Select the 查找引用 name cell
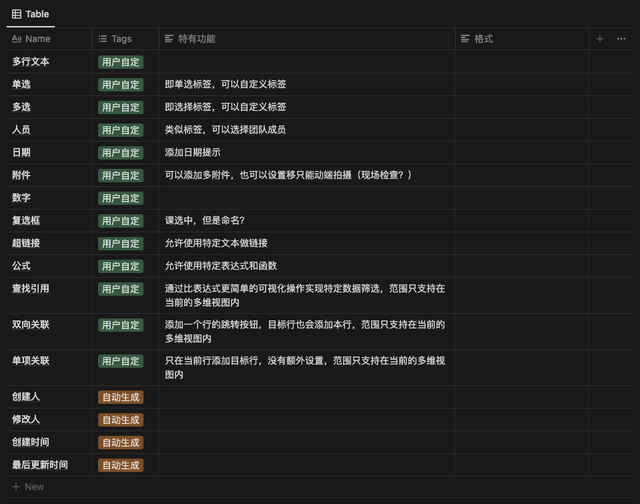This screenshot has width=640, height=504. 49,295
